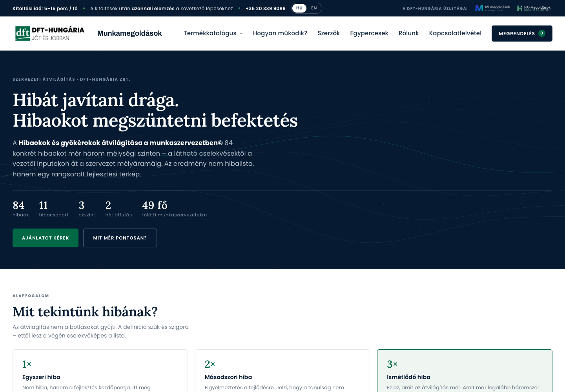Switch language to EN
This screenshot has width=565, height=392.
click(314, 8)
